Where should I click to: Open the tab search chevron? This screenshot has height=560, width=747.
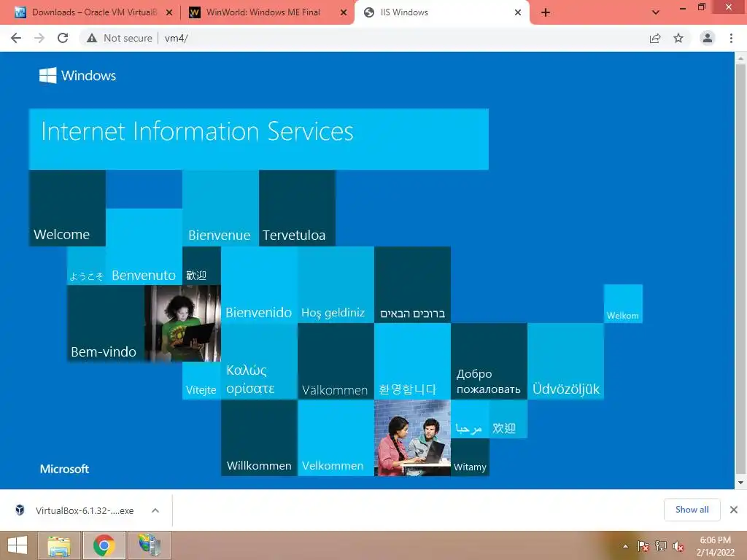point(656,12)
